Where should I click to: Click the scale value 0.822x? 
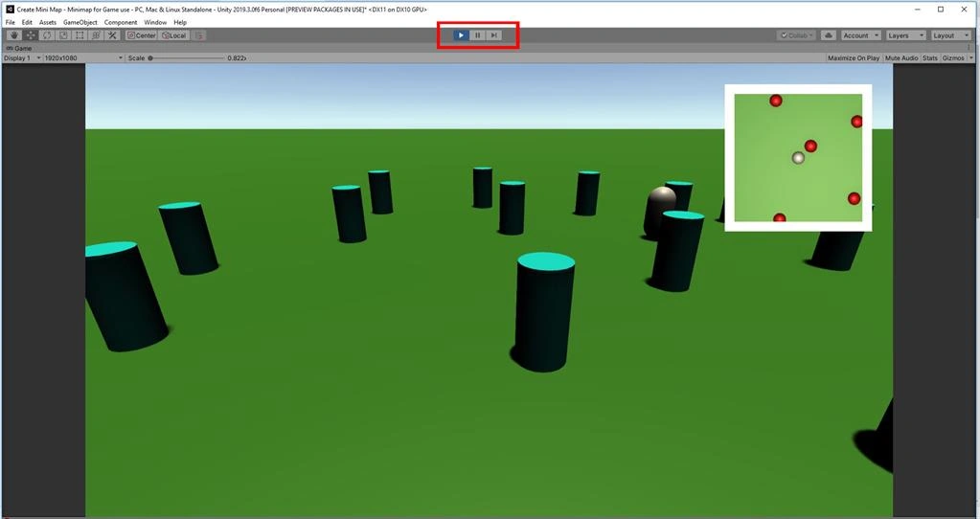tap(237, 58)
